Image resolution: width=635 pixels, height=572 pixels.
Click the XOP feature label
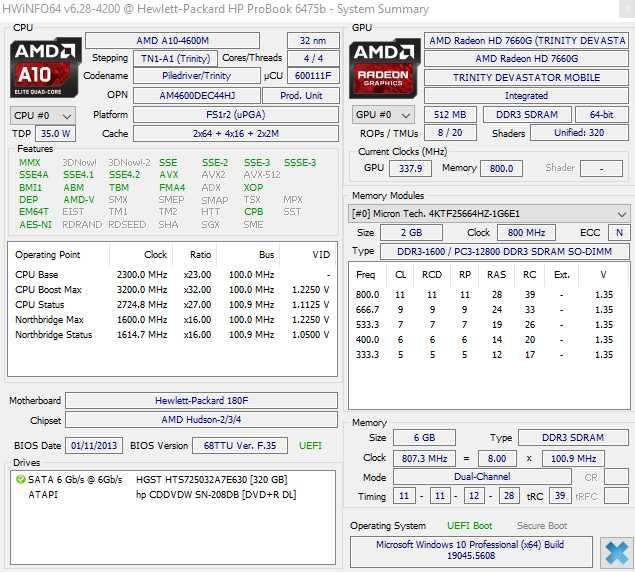[x=253, y=188]
